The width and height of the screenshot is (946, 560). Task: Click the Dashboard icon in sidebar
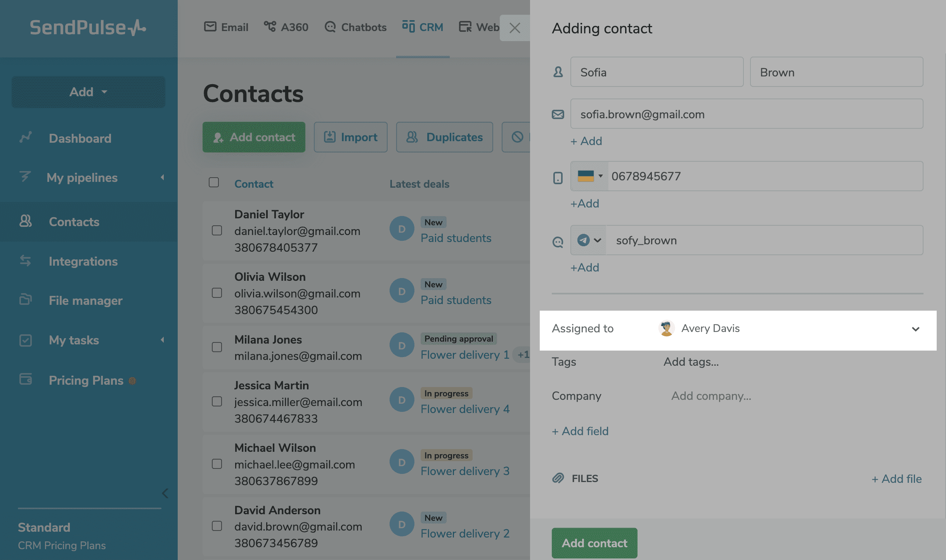click(26, 138)
